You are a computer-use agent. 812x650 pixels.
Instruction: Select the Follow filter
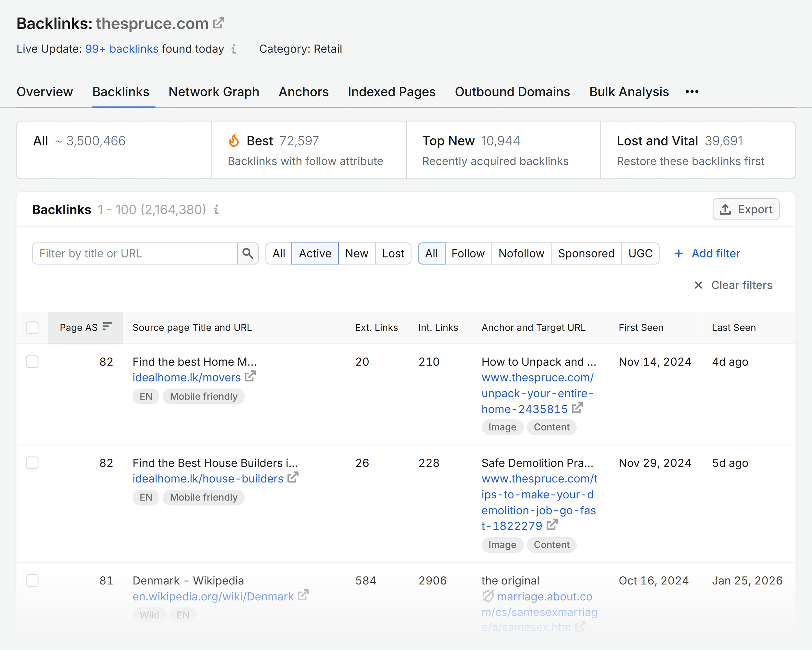tap(468, 253)
